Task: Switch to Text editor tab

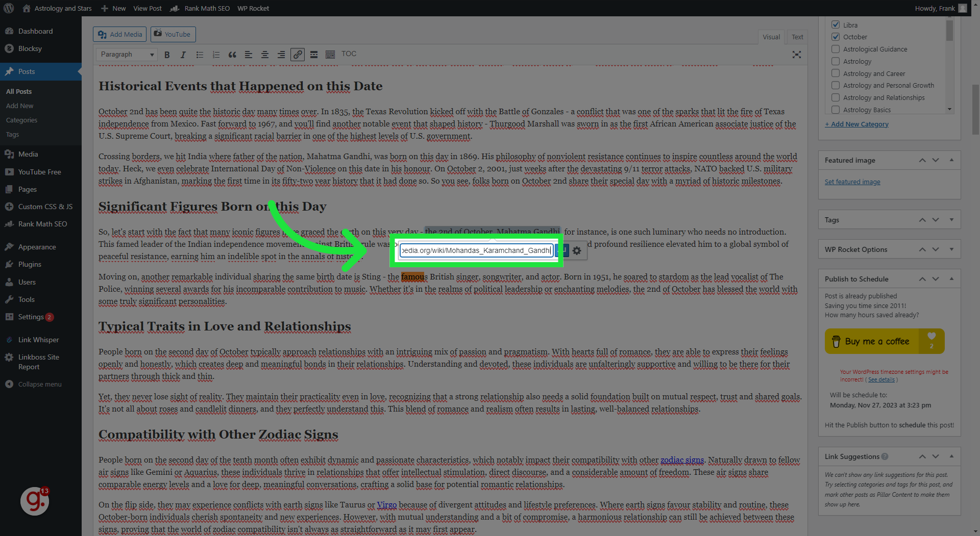Action: coord(797,37)
